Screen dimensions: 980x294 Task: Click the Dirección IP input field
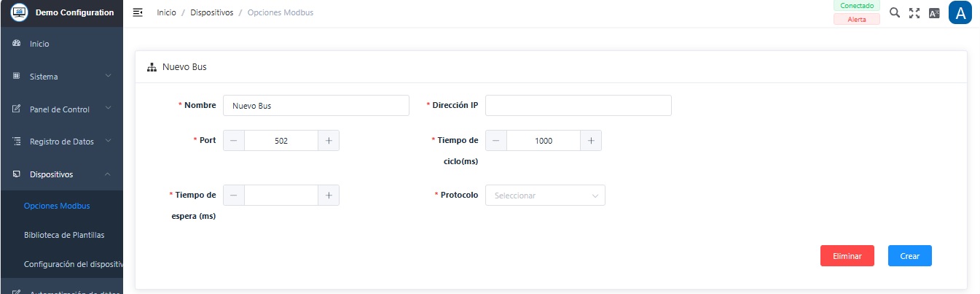coord(578,106)
